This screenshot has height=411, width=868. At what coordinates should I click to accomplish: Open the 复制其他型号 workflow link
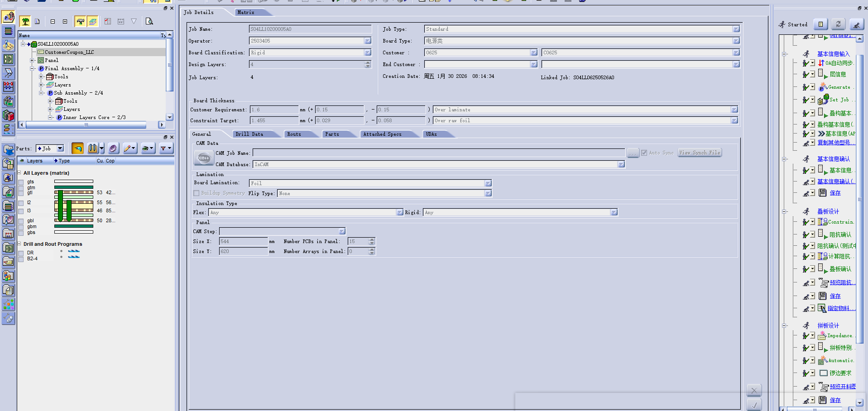tap(834, 143)
